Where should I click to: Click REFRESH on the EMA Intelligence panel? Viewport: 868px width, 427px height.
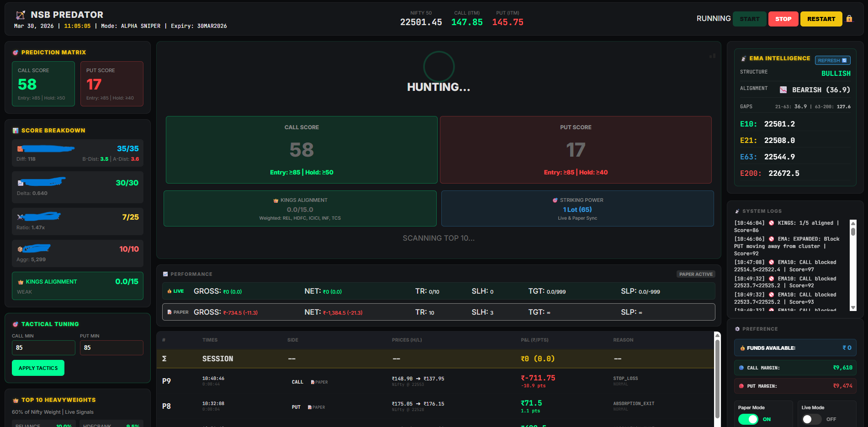point(832,60)
